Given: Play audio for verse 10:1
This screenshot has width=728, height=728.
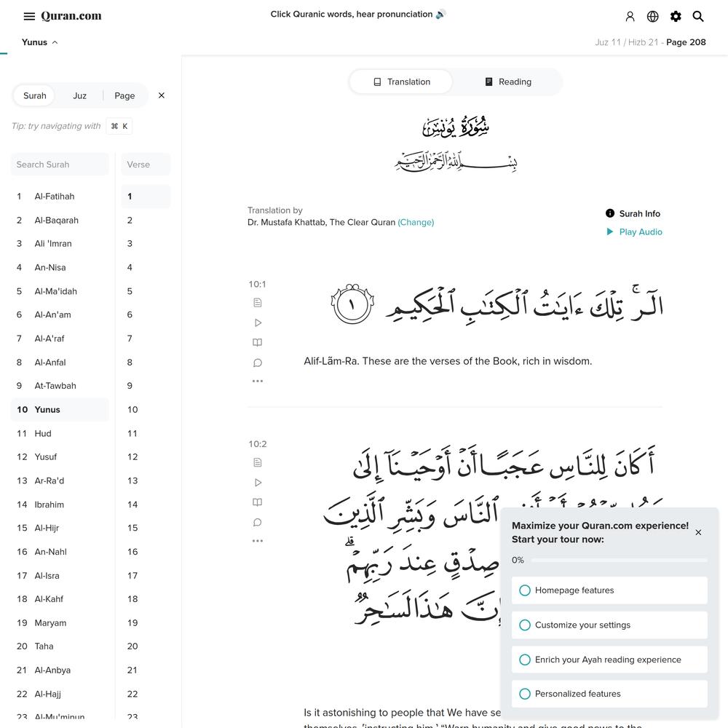Looking at the screenshot, I should (258, 323).
